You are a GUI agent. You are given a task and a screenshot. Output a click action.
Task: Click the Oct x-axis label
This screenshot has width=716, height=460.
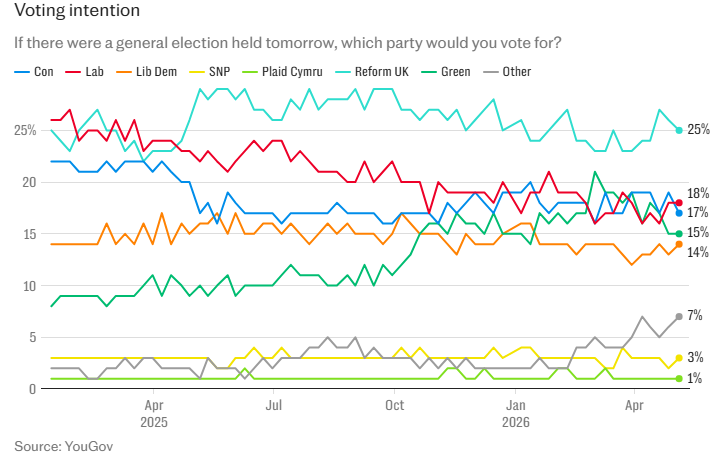point(395,405)
